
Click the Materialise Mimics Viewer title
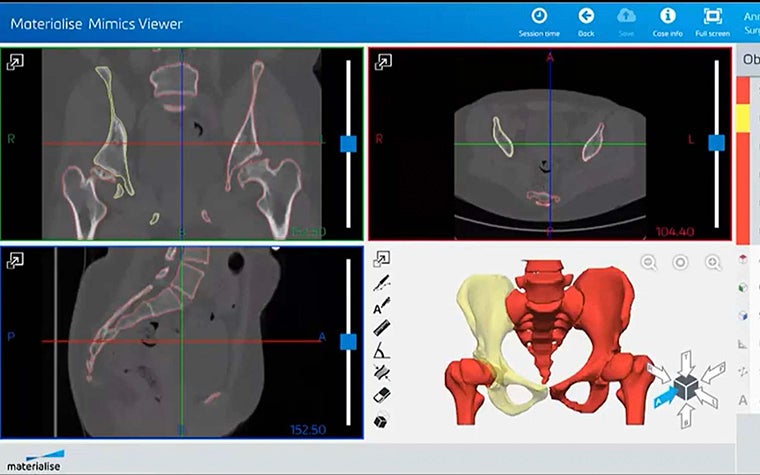pos(96,24)
